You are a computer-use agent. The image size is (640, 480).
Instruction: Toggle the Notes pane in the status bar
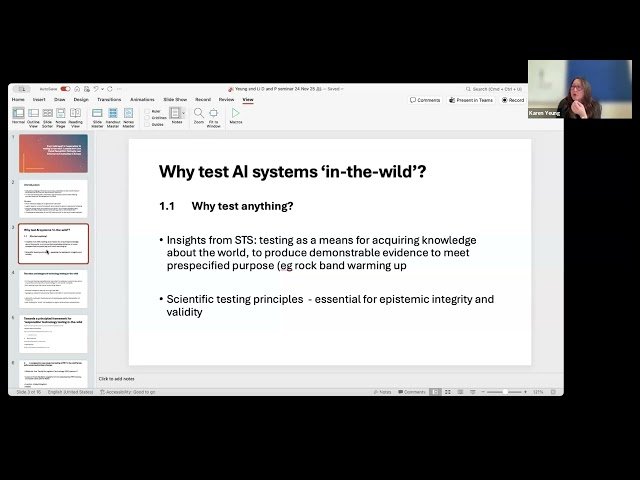point(382,392)
